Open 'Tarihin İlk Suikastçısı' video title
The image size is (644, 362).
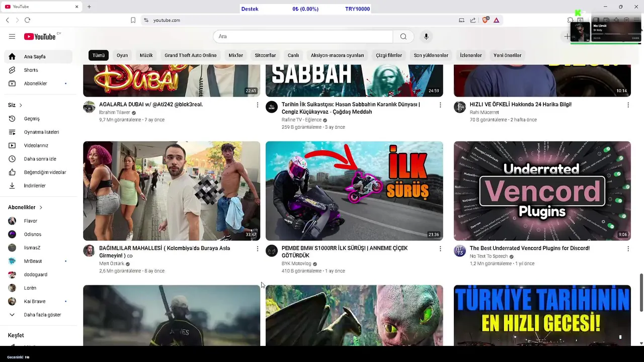point(351,108)
